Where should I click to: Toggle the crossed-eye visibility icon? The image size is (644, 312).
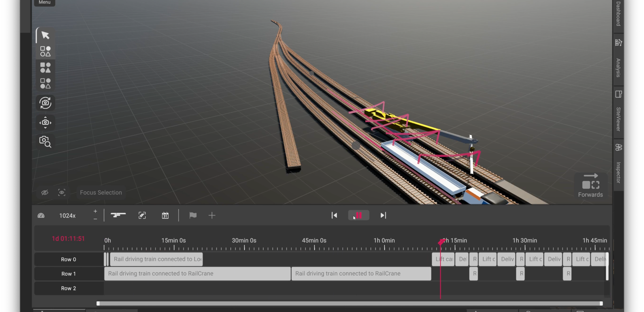pos(45,193)
